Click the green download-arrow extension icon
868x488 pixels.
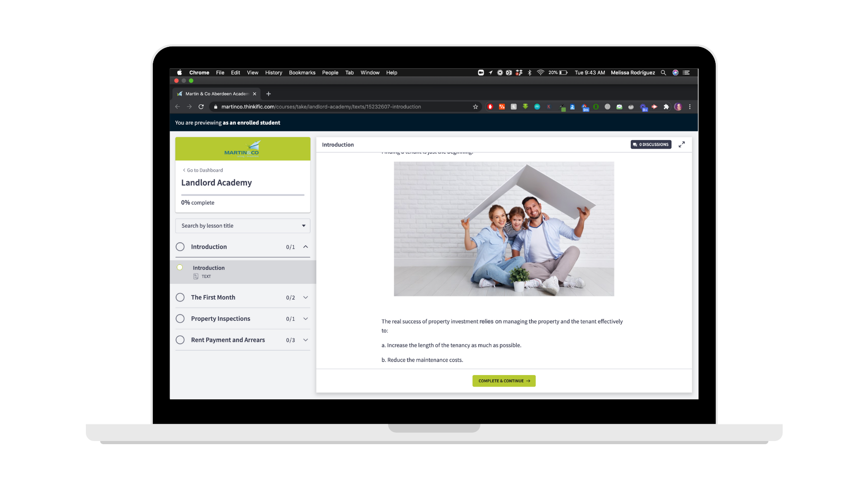pyautogui.click(x=525, y=107)
